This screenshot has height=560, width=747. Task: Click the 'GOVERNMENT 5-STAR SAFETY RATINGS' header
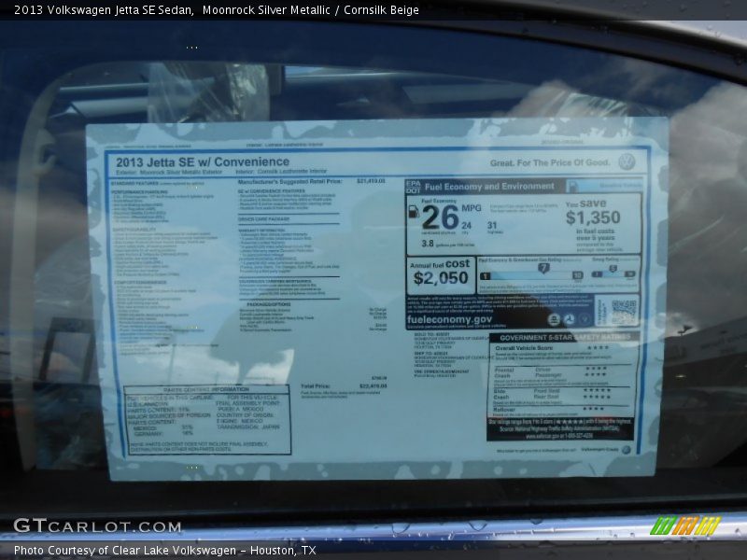(565, 337)
